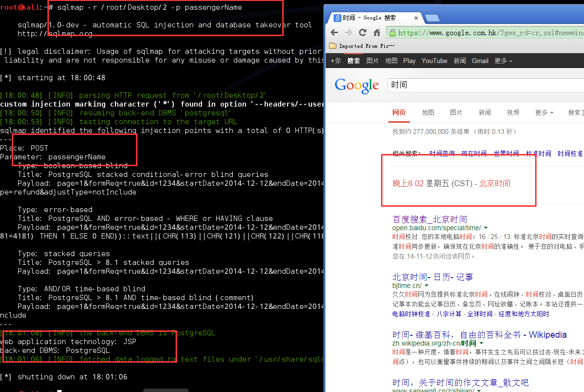Reload the page in Chrome

point(362,33)
